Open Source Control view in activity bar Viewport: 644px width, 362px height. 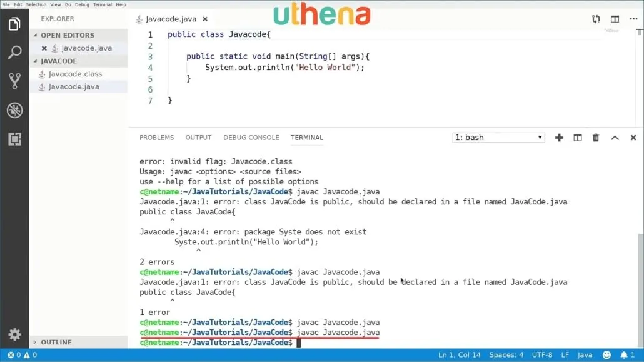click(14, 81)
